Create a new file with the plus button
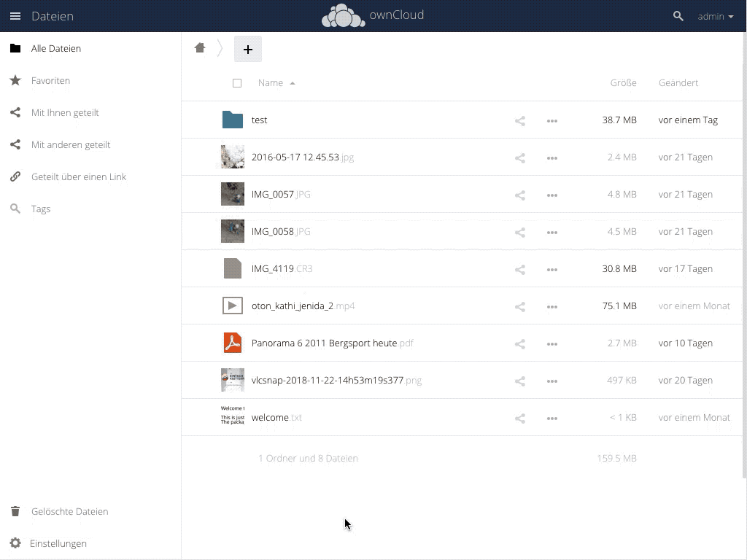Screen dimensions: 747x560 click(248, 49)
